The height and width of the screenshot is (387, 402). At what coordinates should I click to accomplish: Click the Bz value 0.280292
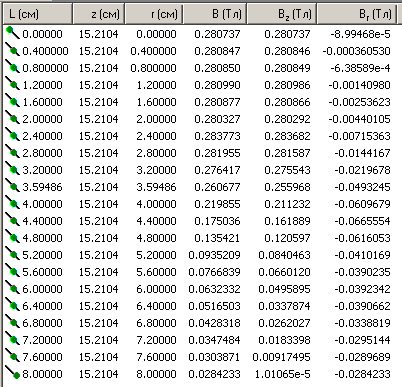click(x=287, y=119)
